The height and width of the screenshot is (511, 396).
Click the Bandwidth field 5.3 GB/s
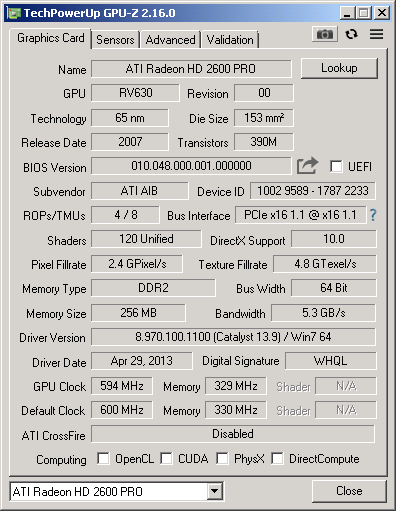point(324,313)
